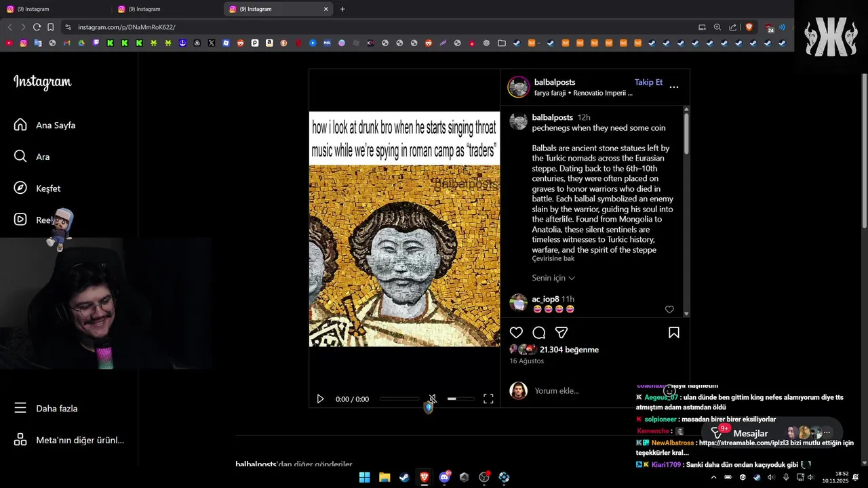Open the bookmarks folder icon
This screenshot has height=488, width=868.
click(501, 43)
